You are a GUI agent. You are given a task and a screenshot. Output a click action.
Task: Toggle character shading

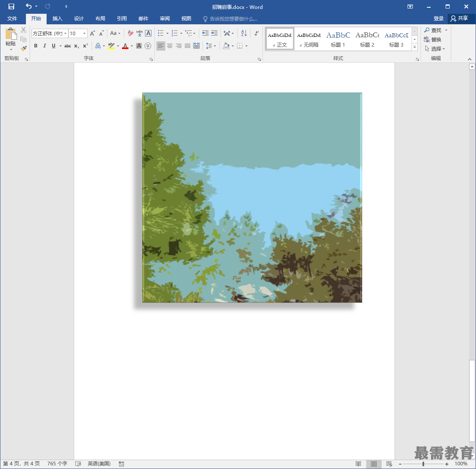point(139,46)
